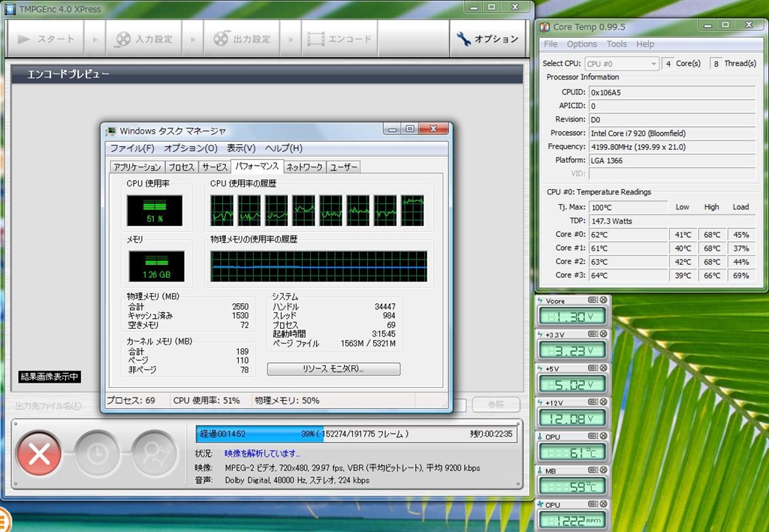Open settings icon on +12V gadget
Viewport: 769px width, 532px height.
[593, 402]
